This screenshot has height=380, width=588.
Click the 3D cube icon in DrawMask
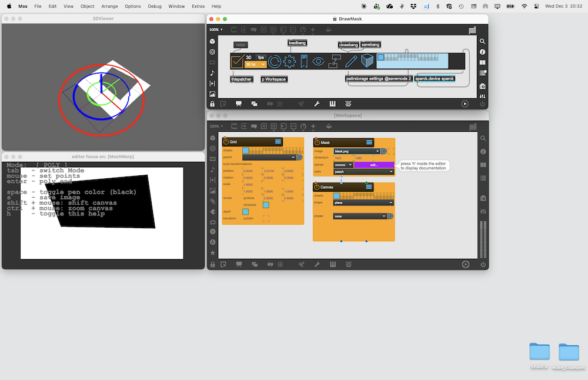click(x=367, y=61)
